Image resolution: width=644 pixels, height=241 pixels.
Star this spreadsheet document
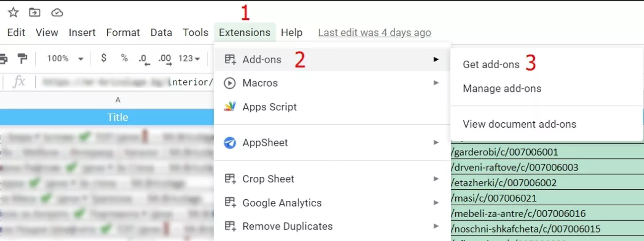point(13,12)
